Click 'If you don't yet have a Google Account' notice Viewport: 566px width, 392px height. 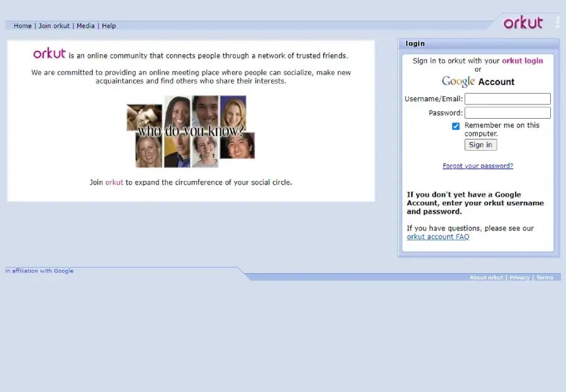point(475,203)
